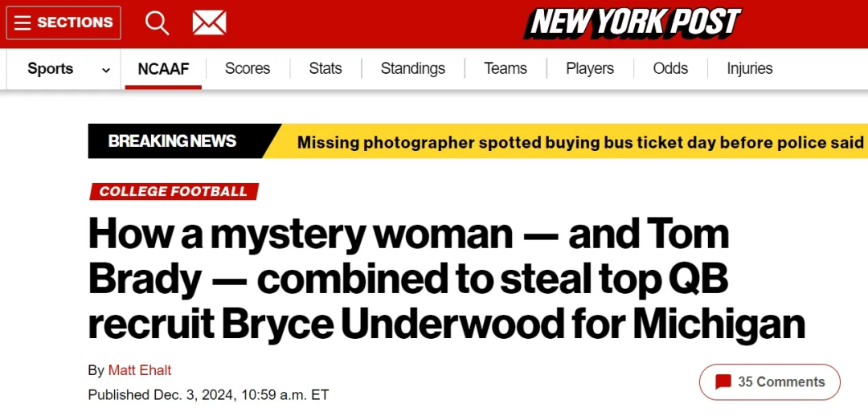Image resolution: width=868 pixels, height=416 pixels.
Task: Click the Breaking News label
Action: click(x=172, y=141)
